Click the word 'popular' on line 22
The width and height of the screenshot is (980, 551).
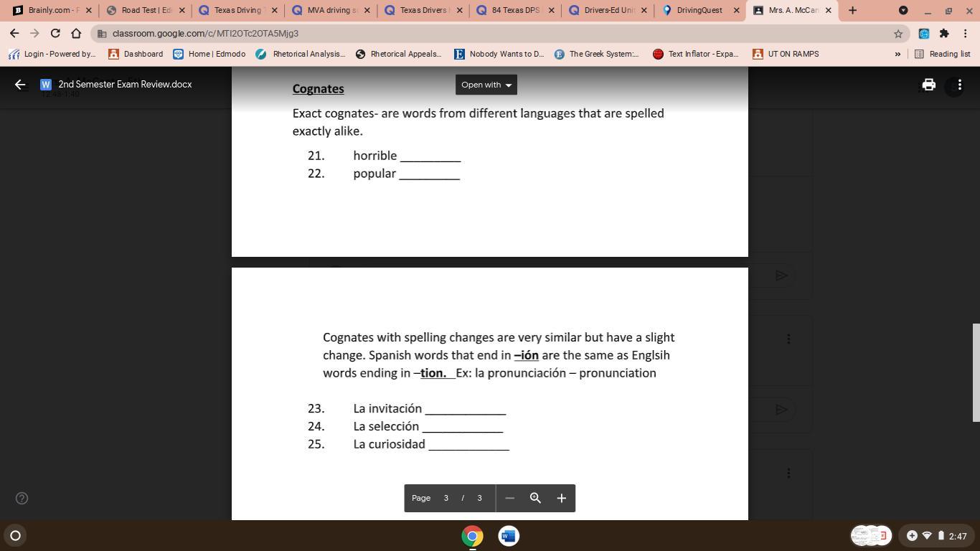click(x=374, y=174)
